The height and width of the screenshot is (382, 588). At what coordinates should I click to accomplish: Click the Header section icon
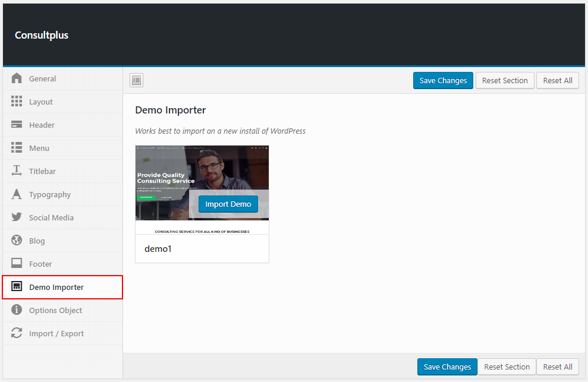click(x=17, y=125)
